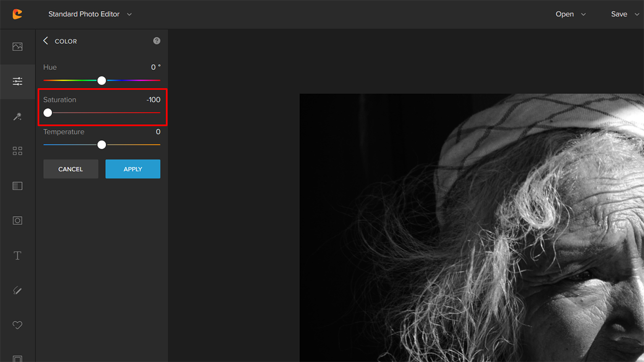Image resolution: width=644 pixels, height=362 pixels.
Task: Open the effects grid panel
Action: [x=17, y=150]
